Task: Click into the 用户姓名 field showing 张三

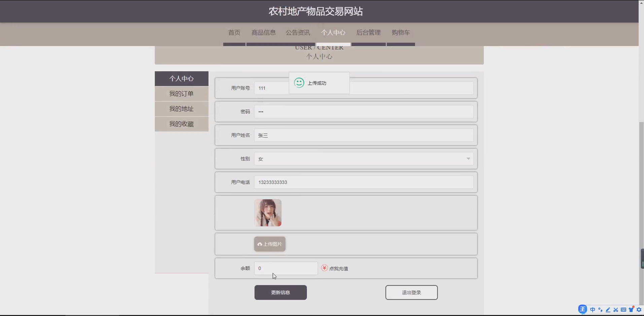Action: (364, 135)
